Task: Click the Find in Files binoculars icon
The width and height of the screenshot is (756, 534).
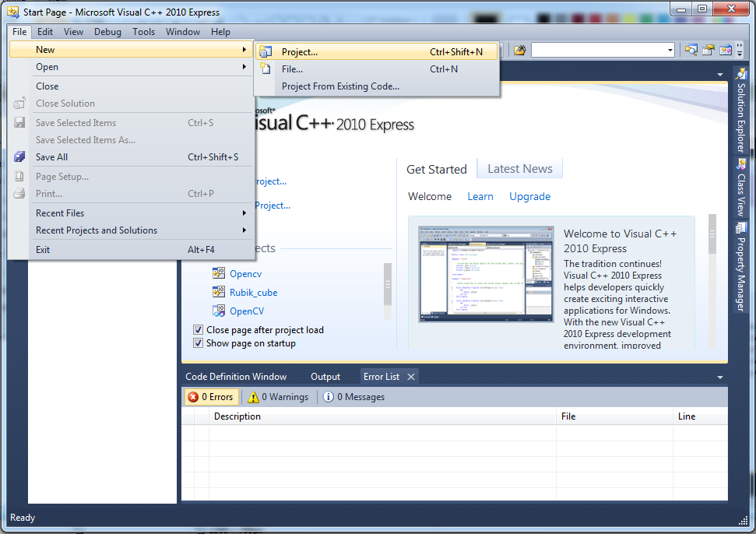Action: (520, 50)
